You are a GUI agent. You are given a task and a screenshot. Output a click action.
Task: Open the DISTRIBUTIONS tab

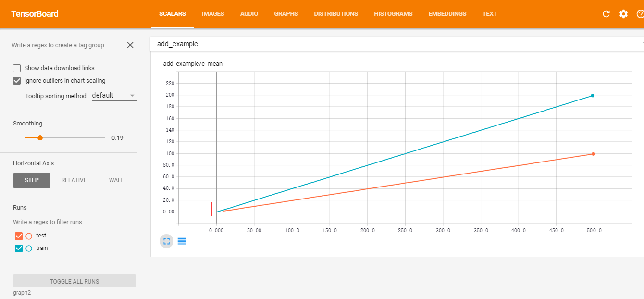[x=336, y=14]
